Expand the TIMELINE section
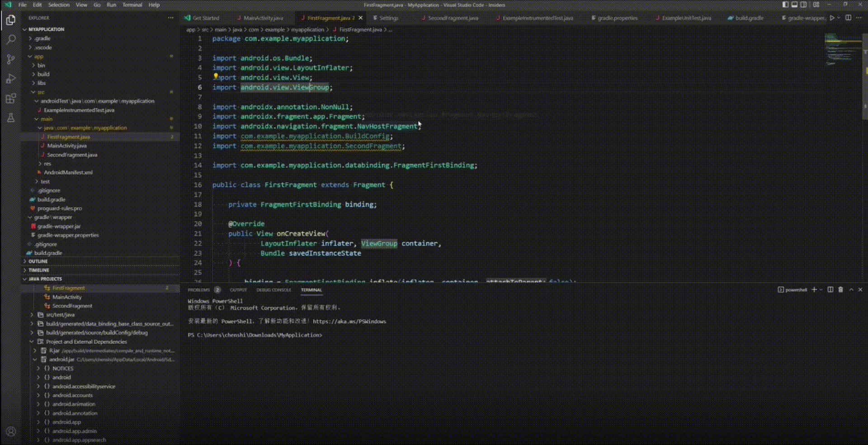 coord(39,270)
